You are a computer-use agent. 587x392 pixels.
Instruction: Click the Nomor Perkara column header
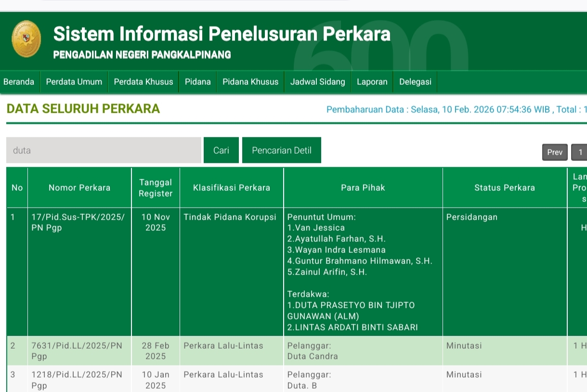pyautogui.click(x=79, y=188)
